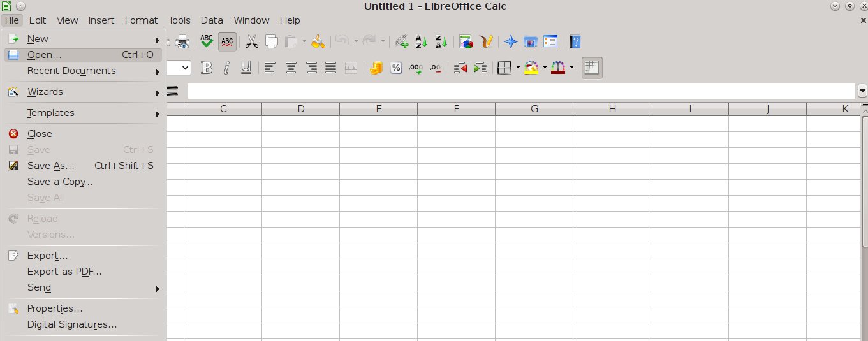Viewport: 868px width, 341px height.
Task: Click Sort Descending Z-A icon
Action: pyautogui.click(x=441, y=42)
